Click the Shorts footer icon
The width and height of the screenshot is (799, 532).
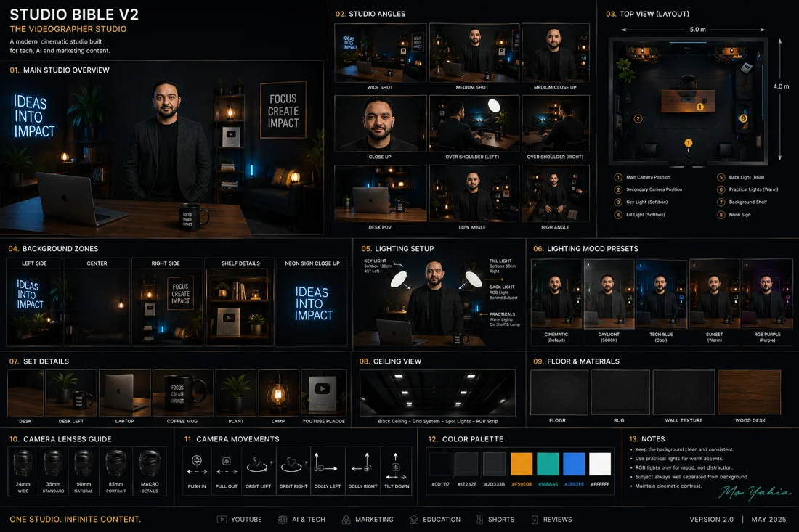[x=479, y=519]
